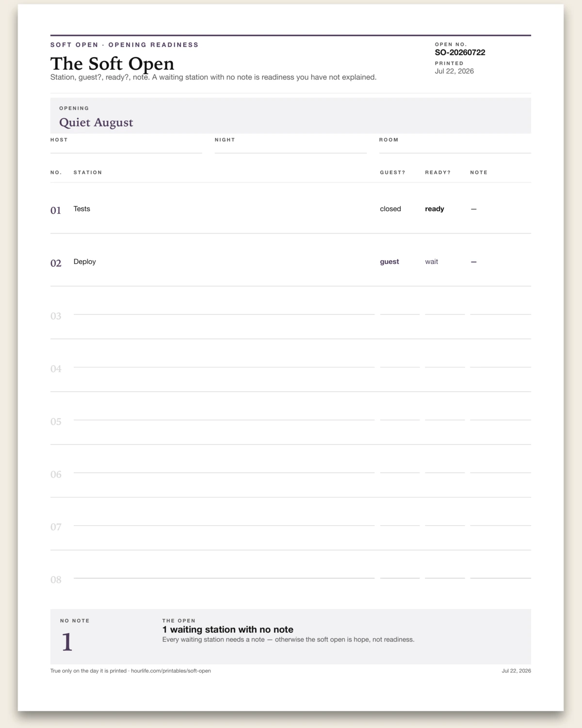Click the Room input line
Image resolution: width=582 pixels, height=728 pixels.
point(455,149)
